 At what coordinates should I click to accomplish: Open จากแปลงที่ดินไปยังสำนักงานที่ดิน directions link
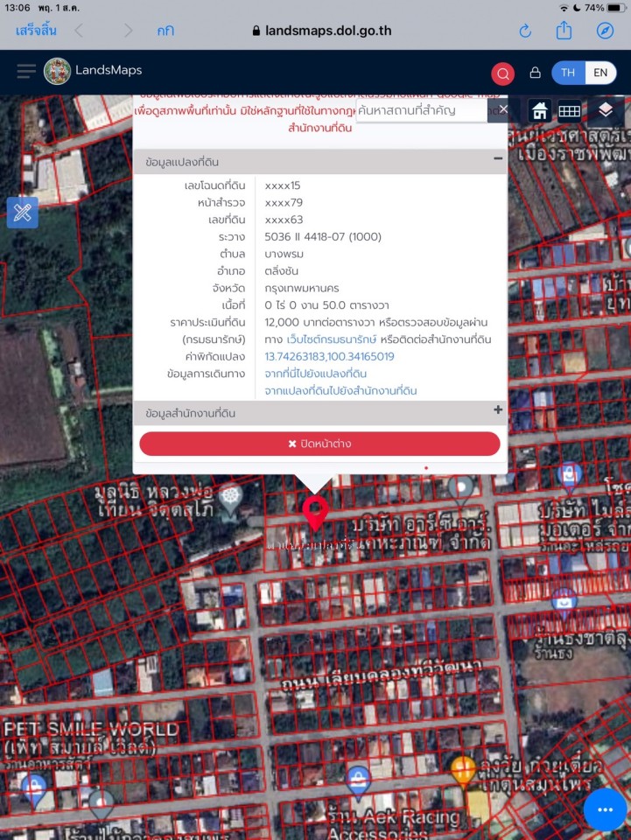340,390
